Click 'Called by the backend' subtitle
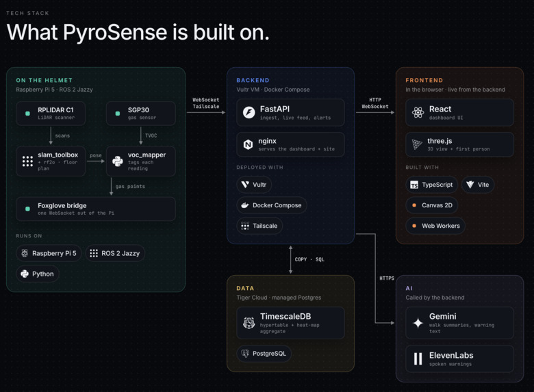 pyautogui.click(x=435, y=298)
